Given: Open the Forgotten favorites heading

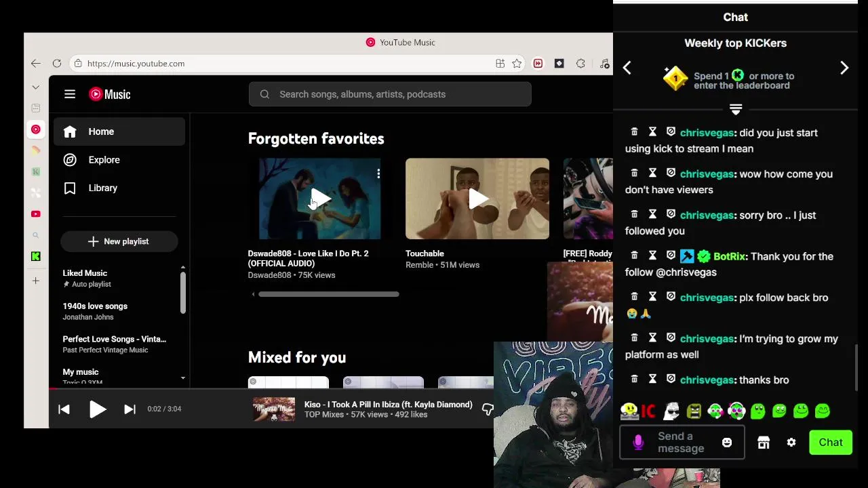Looking at the screenshot, I should 316,138.
